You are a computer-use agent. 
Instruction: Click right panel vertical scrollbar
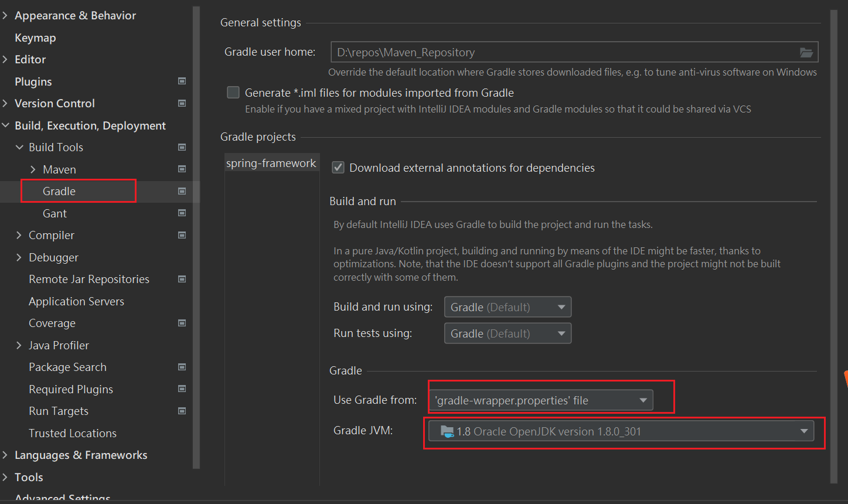[x=835, y=246]
